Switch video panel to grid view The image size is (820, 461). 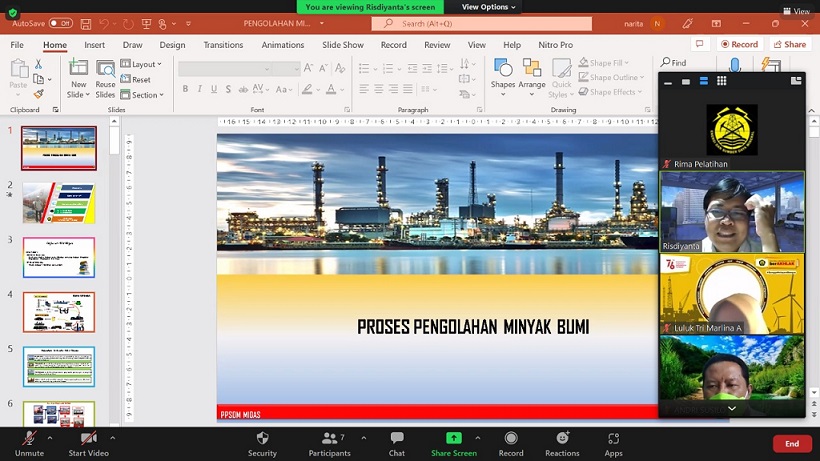(721, 81)
